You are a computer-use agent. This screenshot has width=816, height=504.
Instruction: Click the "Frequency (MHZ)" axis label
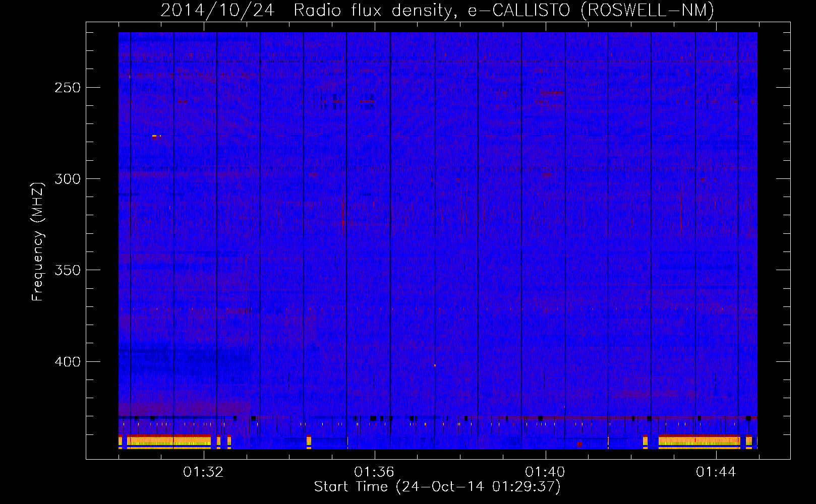(38, 241)
